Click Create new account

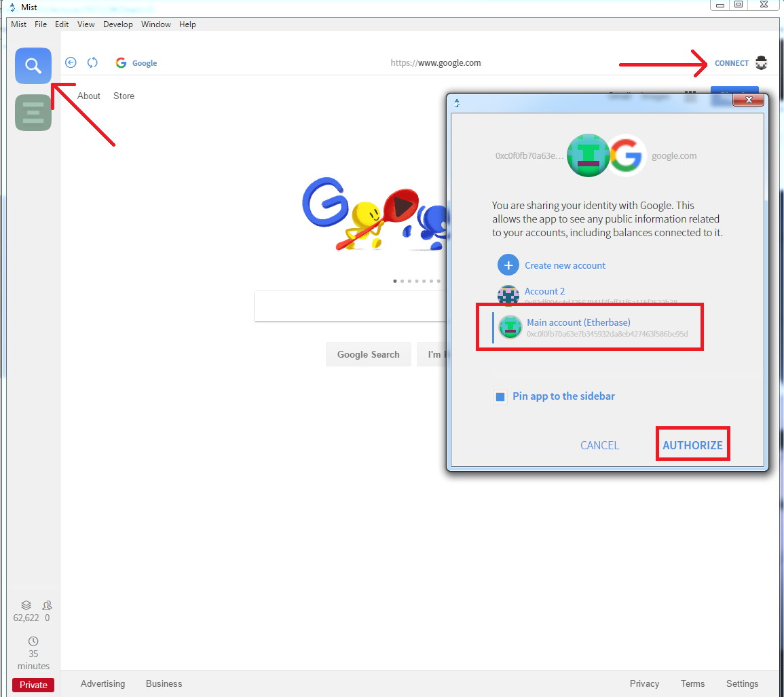click(565, 265)
